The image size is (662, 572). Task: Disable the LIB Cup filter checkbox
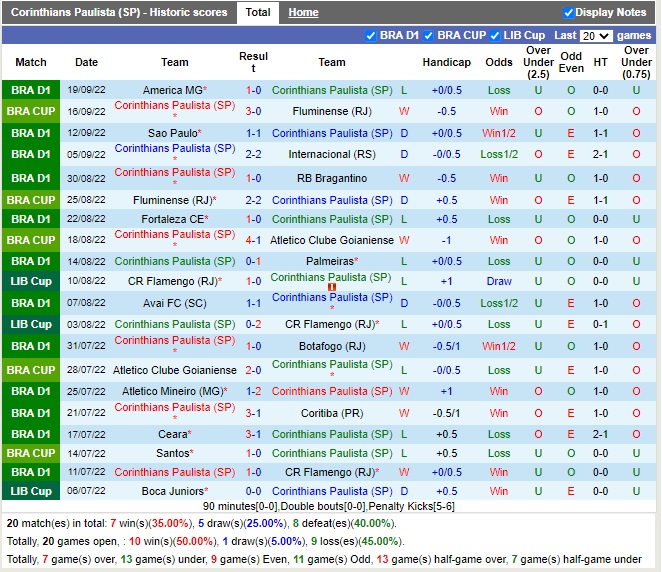[x=495, y=36]
